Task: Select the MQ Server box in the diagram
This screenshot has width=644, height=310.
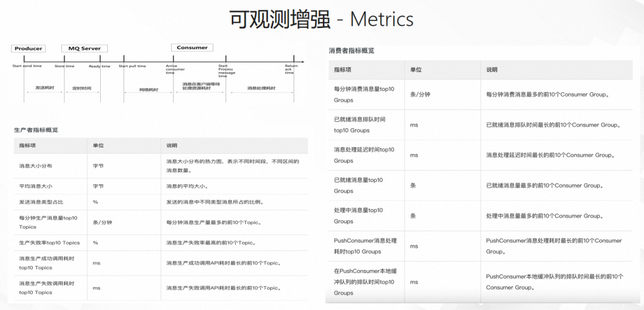Action: (85, 48)
